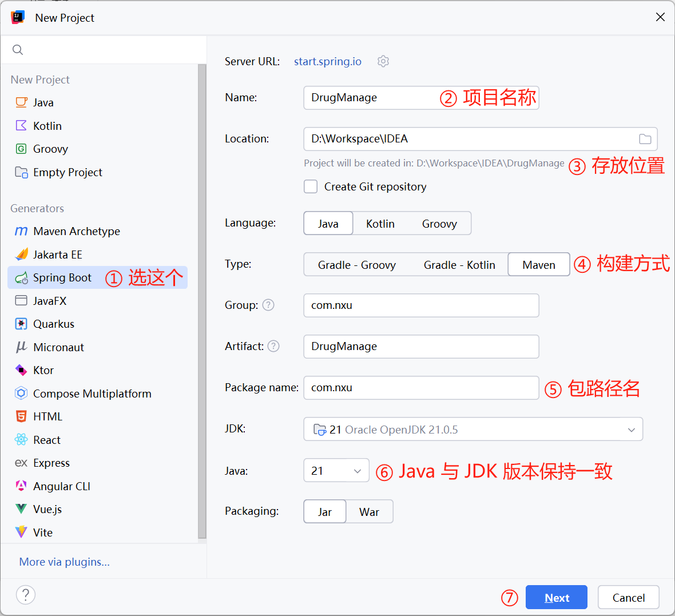Select War packaging
The height and width of the screenshot is (616, 675).
(370, 512)
